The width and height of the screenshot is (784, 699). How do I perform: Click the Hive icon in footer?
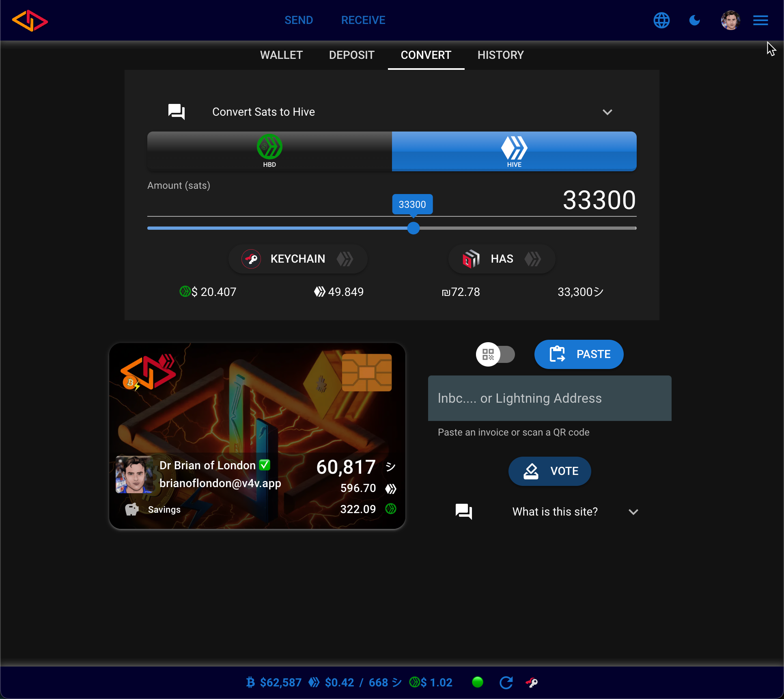(x=314, y=682)
